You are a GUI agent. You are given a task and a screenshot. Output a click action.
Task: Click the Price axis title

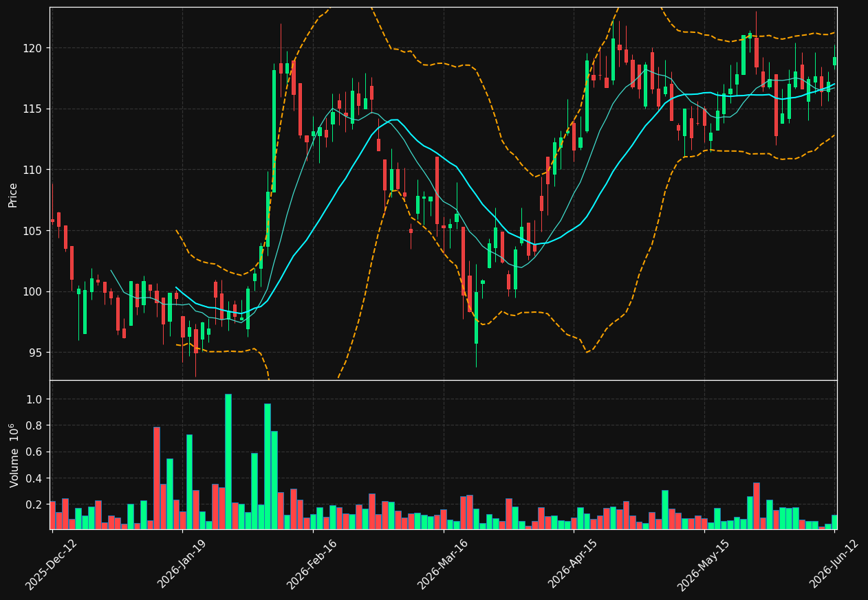pyautogui.click(x=13, y=195)
